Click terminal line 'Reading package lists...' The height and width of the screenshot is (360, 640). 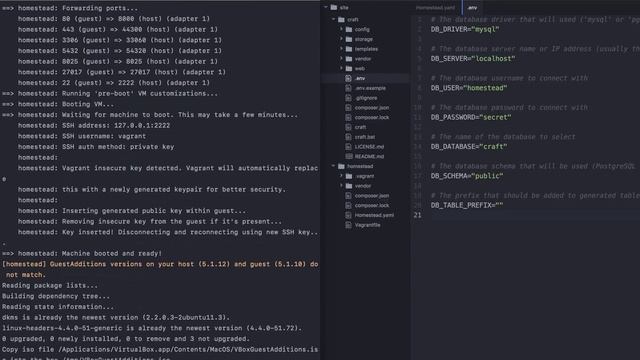click(x=50, y=285)
